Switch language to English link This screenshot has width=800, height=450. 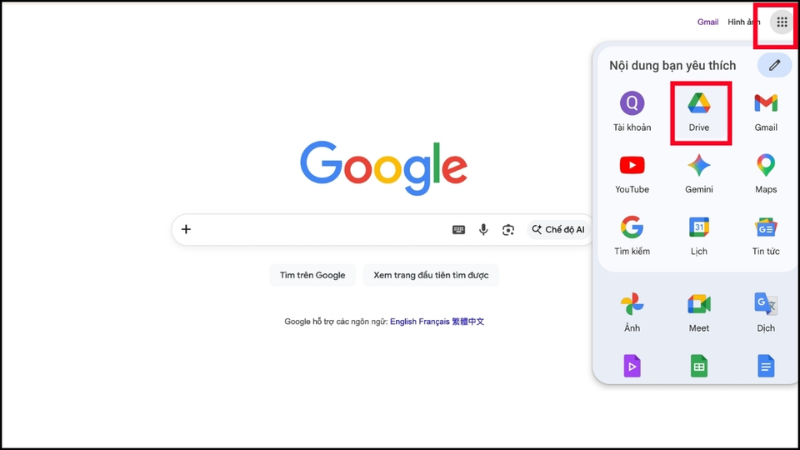403,321
